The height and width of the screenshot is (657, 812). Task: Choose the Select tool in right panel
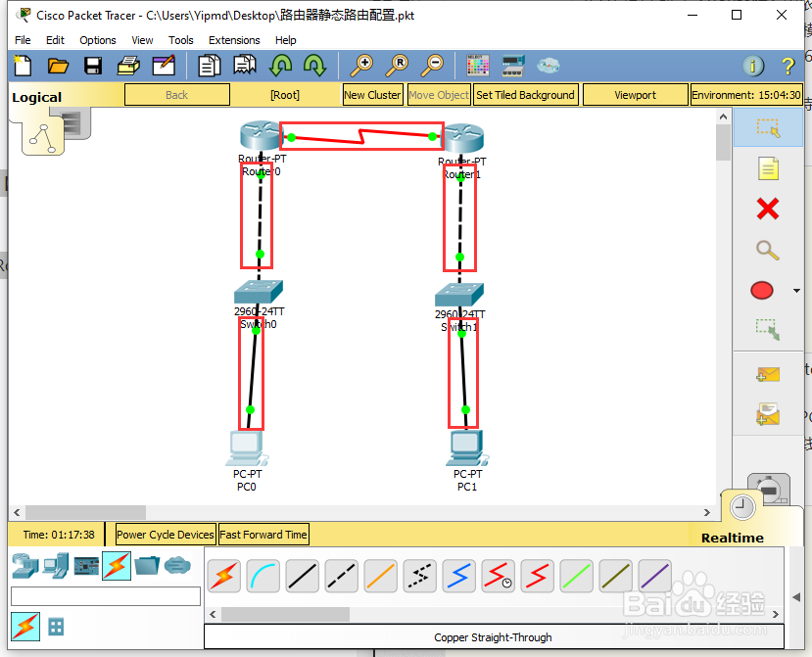(768, 128)
